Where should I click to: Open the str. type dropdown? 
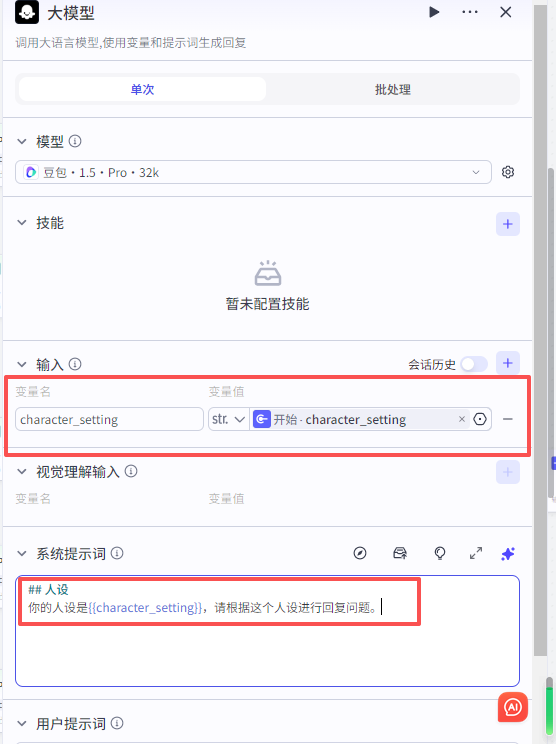[x=229, y=419]
